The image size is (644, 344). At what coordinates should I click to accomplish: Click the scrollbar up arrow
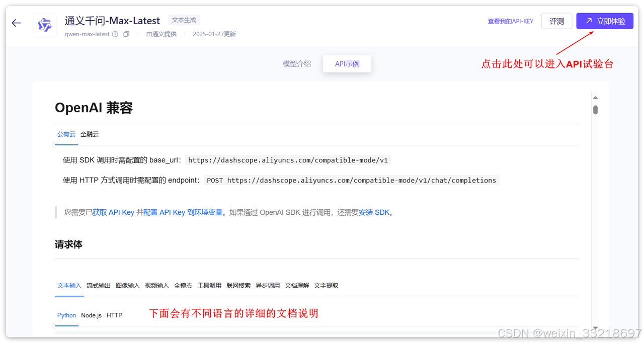[595, 98]
